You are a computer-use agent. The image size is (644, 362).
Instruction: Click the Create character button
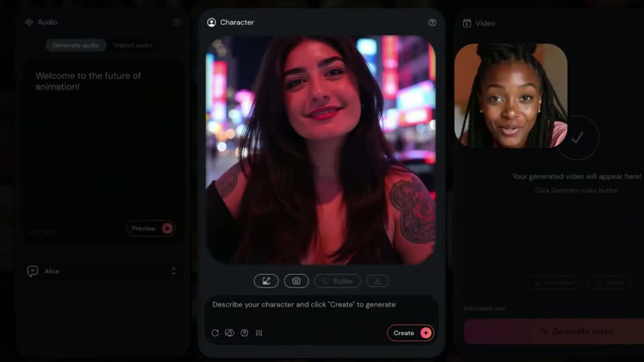tap(410, 333)
